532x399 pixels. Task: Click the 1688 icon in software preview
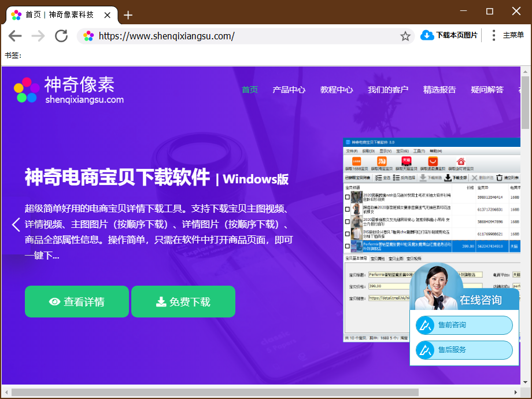(x=356, y=161)
